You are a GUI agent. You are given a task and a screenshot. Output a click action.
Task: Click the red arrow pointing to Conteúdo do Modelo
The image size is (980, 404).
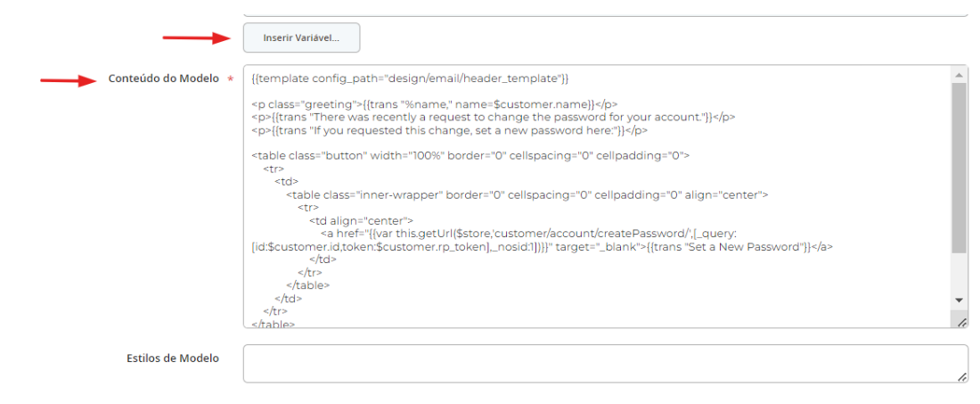pyautogui.click(x=69, y=80)
